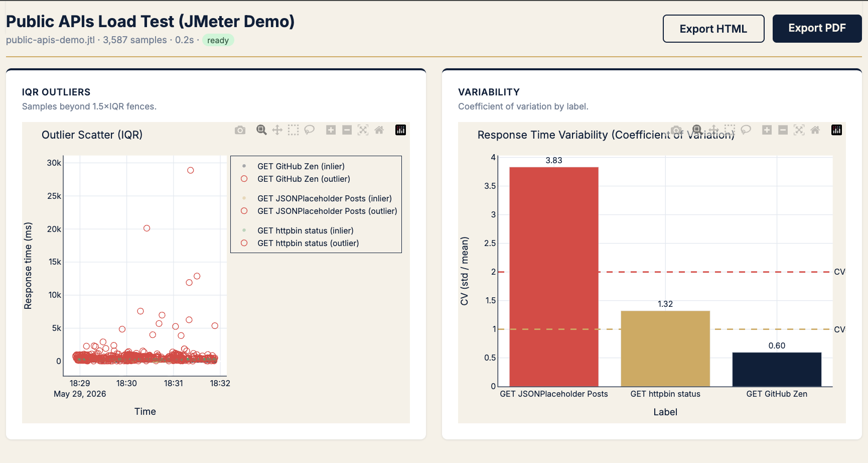Screen dimensions: 868x463
Task: Zoom in on Variability bar chart
Action: point(767,130)
